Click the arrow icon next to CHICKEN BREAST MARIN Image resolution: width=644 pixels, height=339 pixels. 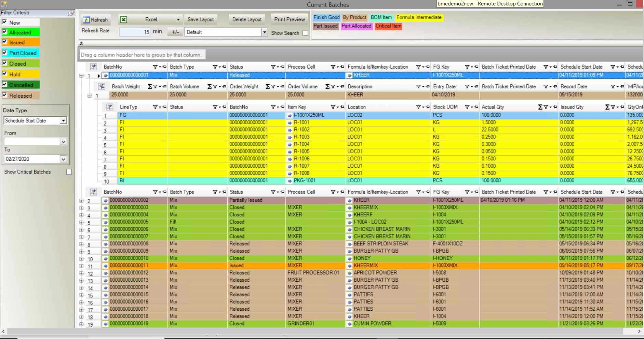(349, 229)
